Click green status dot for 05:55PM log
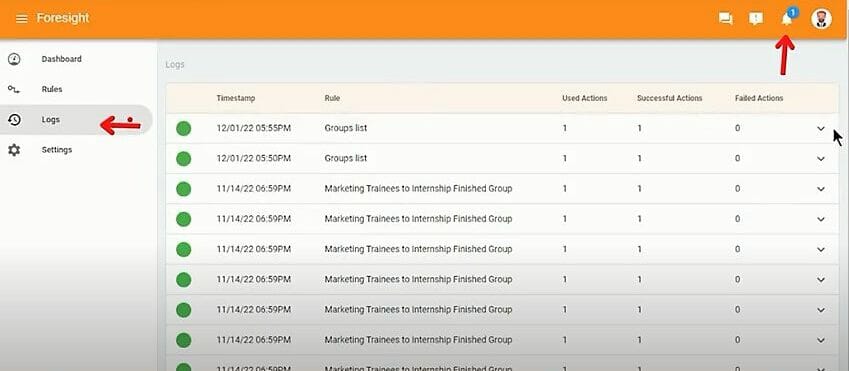Image resolution: width=849 pixels, height=371 pixels. point(184,128)
